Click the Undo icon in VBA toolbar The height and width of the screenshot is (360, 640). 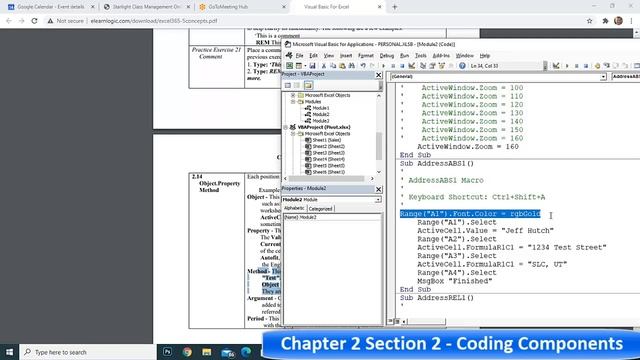click(x=363, y=66)
